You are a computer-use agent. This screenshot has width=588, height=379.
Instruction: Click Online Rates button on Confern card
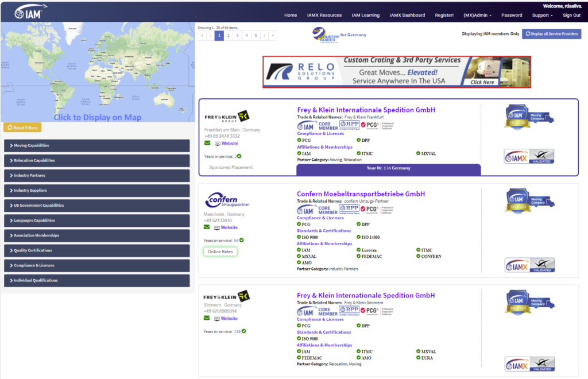(220, 252)
